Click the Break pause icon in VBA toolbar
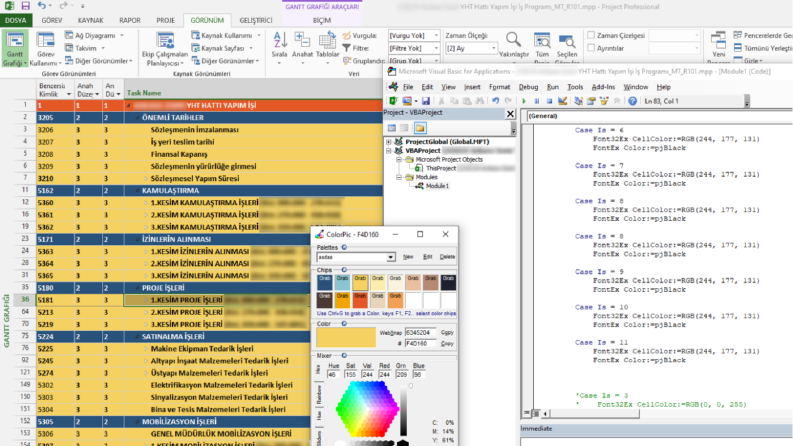Screen dimensions: 793x446 (537, 101)
